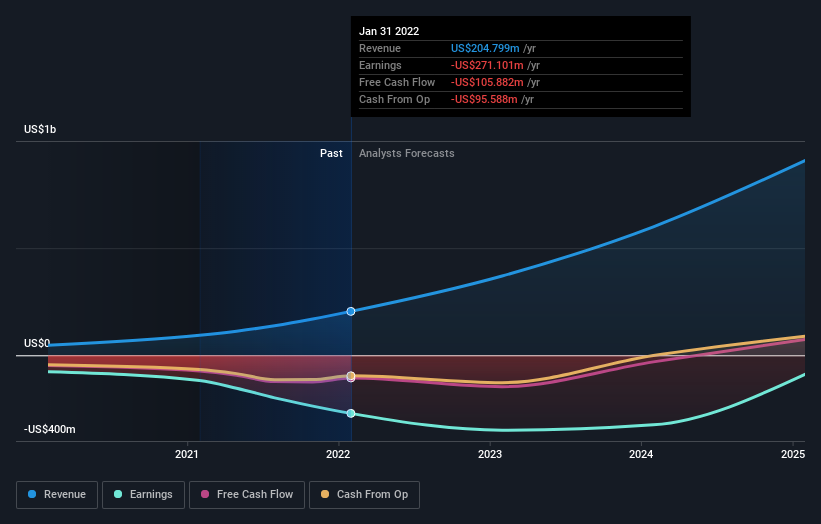Viewport: 821px width, 524px height.
Task: Click the -US$400m y-axis label
Action: coord(50,429)
